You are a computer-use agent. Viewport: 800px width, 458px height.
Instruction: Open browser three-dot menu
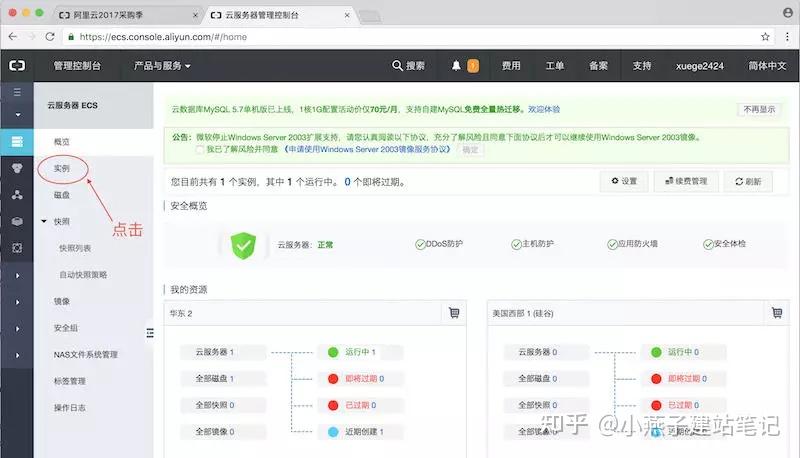tap(787, 37)
